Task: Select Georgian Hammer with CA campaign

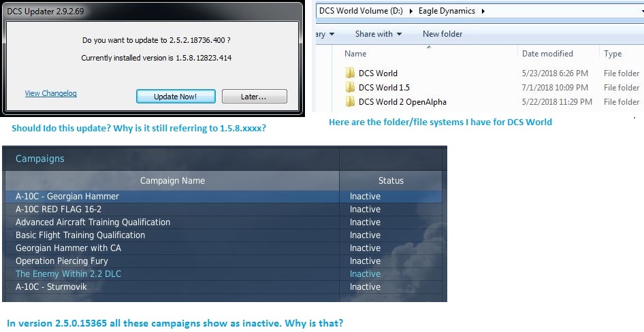Action: [x=223, y=248]
